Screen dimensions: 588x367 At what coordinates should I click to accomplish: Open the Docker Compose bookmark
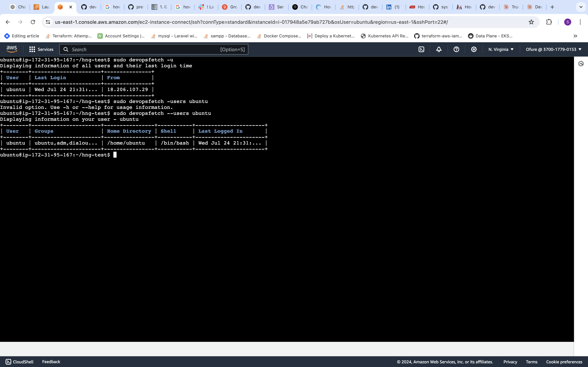pyautogui.click(x=279, y=36)
